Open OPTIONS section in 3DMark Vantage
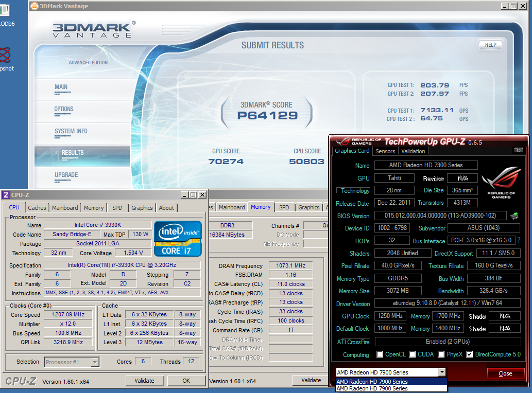The height and width of the screenshot is (393, 532). click(64, 109)
